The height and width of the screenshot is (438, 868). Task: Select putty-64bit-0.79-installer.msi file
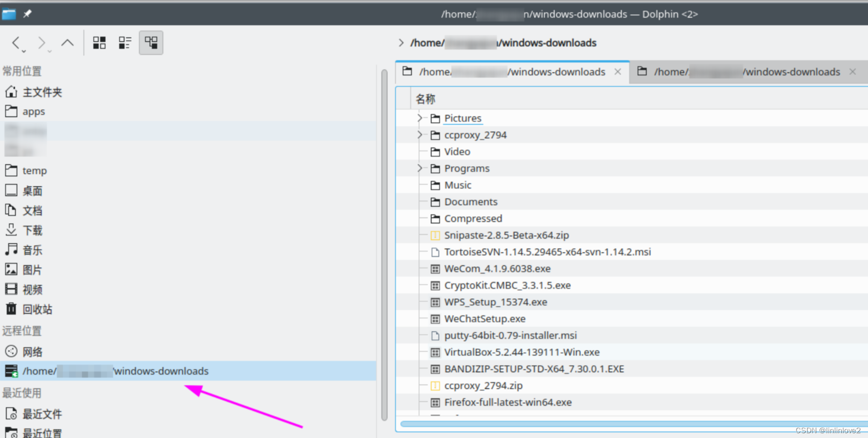pos(510,335)
